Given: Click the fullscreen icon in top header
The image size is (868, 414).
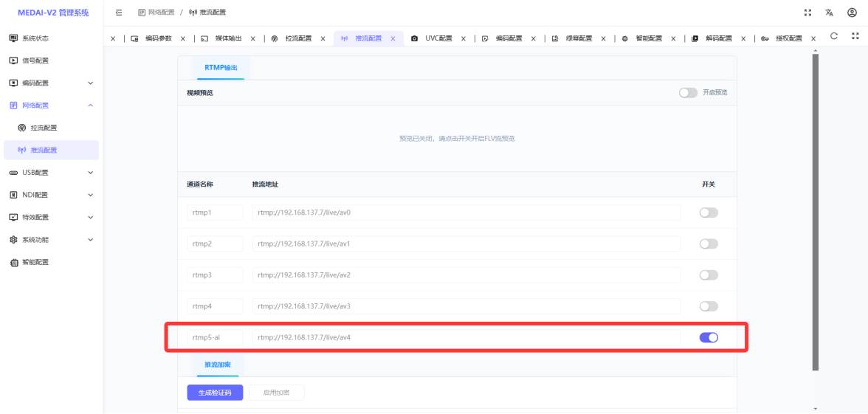Looking at the screenshot, I should 807,12.
